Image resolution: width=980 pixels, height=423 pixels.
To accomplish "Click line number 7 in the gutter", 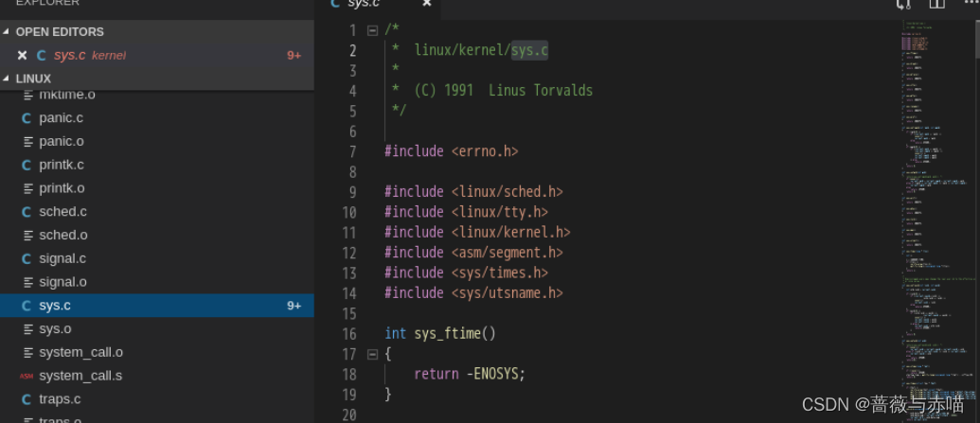I will tap(352, 152).
